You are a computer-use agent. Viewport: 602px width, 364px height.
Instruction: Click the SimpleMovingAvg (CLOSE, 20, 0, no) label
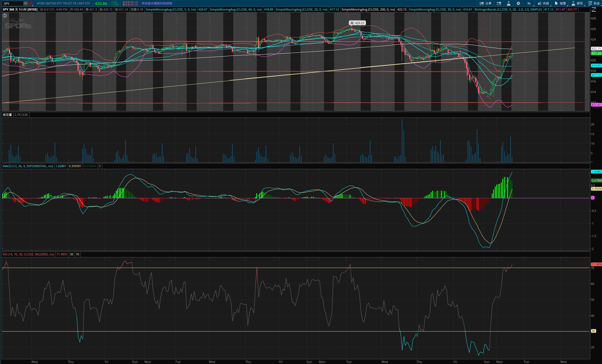point(301,9)
